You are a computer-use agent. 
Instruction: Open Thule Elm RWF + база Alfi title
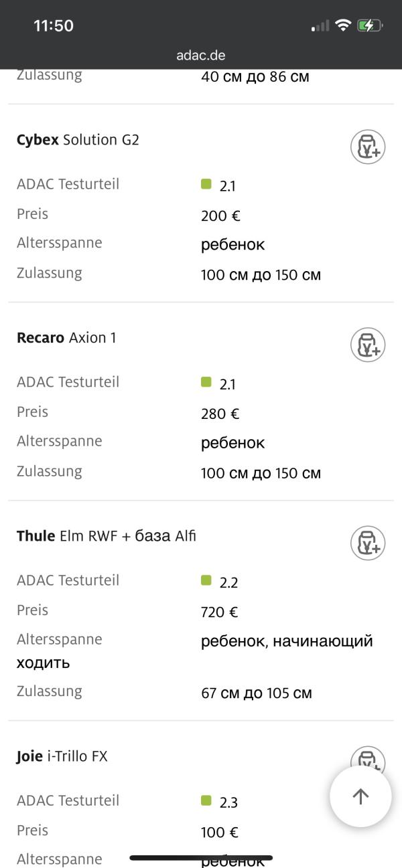107,536
